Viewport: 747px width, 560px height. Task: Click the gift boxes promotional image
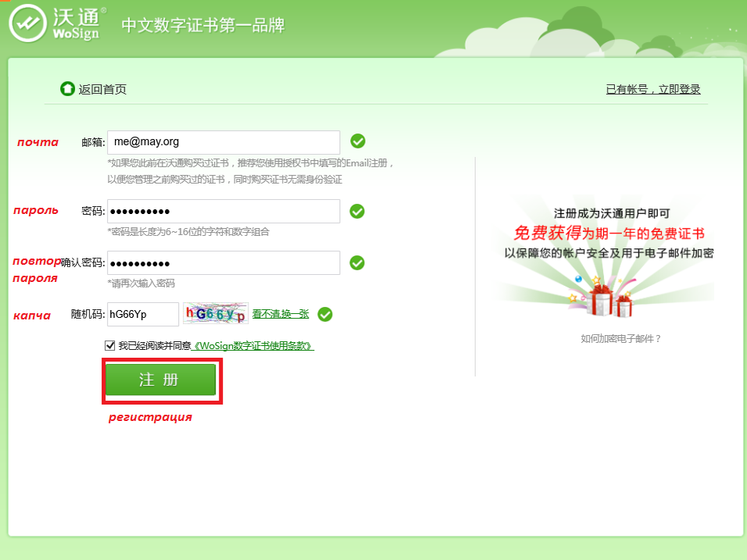tap(603, 295)
